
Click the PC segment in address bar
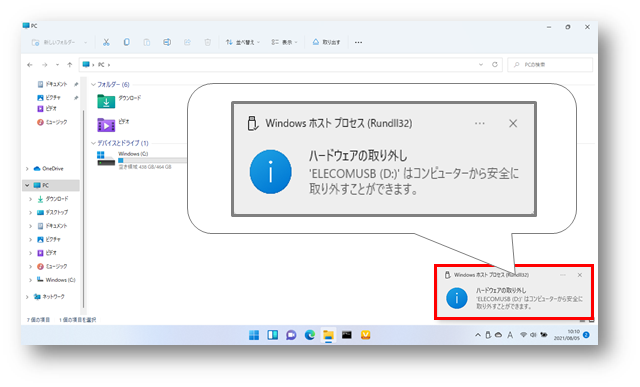101,64
